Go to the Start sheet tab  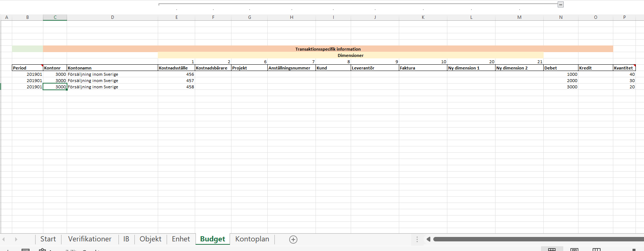48,239
